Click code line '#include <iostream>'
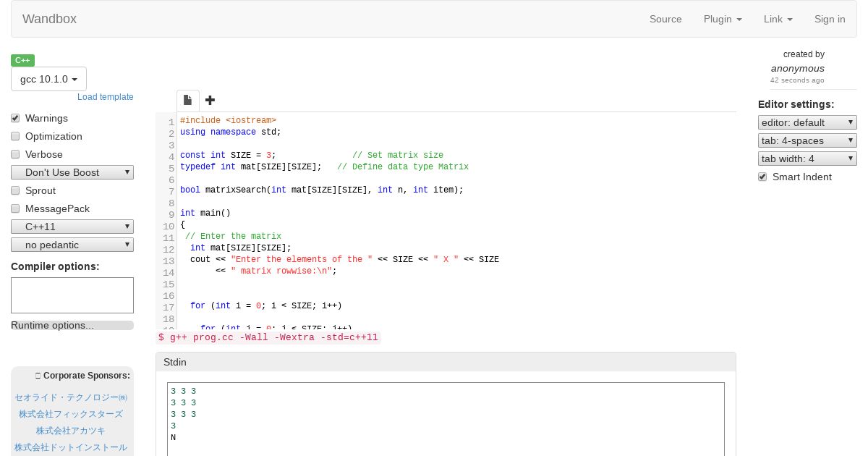868x456 pixels. (x=228, y=120)
